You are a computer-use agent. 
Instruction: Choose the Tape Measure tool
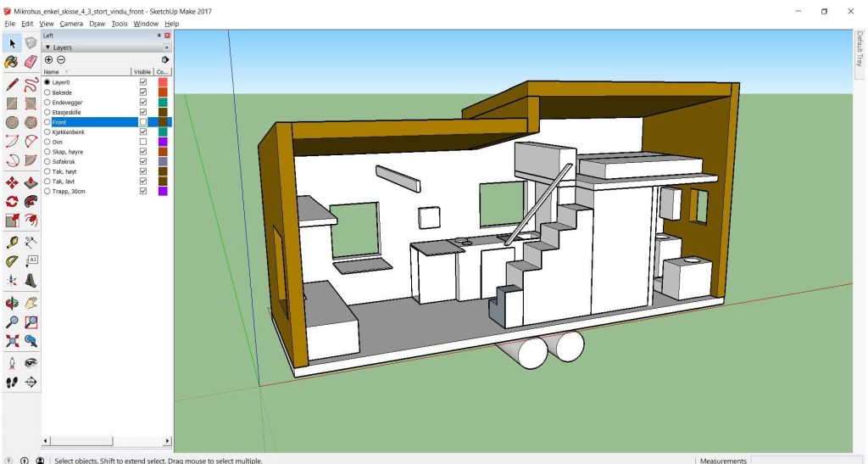pos(12,242)
